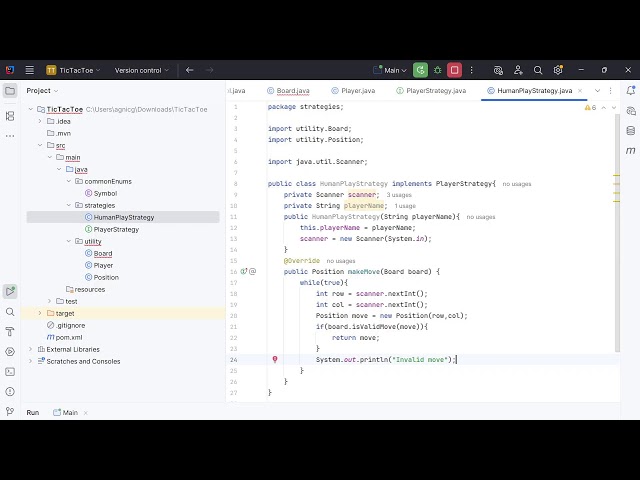
Task: Switch to the Player.java tab
Action: point(353,91)
